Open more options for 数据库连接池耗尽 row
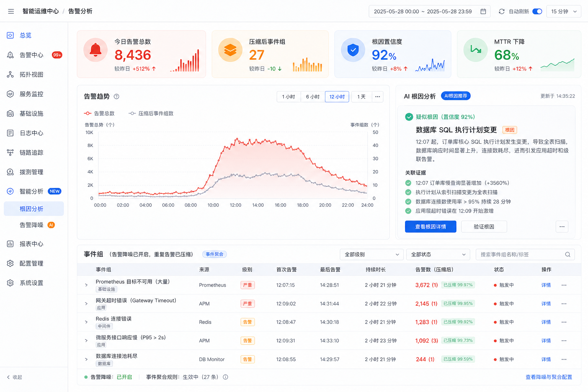The width and height of the screenshot is (588, 392). (x=564, y=359)
